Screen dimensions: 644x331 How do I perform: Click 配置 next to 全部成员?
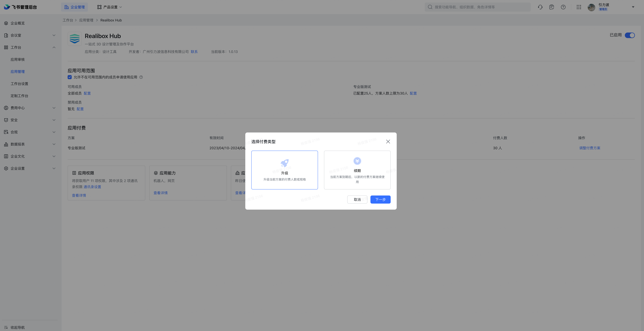[x=87, y=93]
